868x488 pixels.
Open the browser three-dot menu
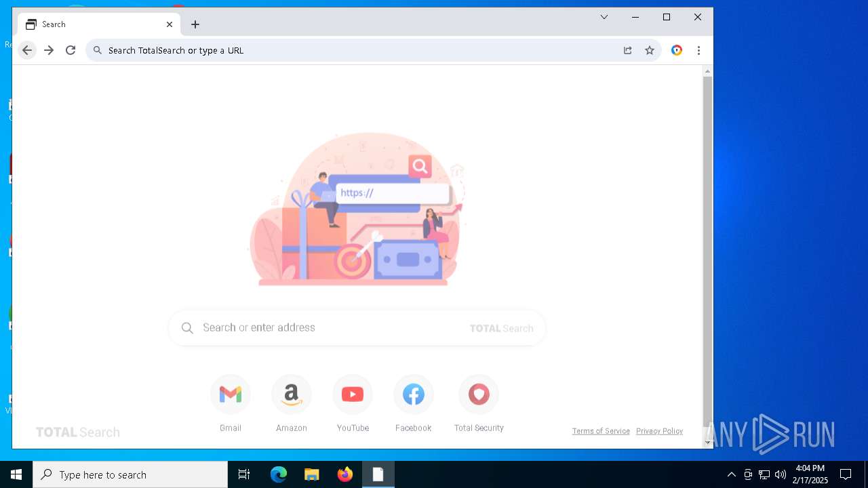point(698,50)
